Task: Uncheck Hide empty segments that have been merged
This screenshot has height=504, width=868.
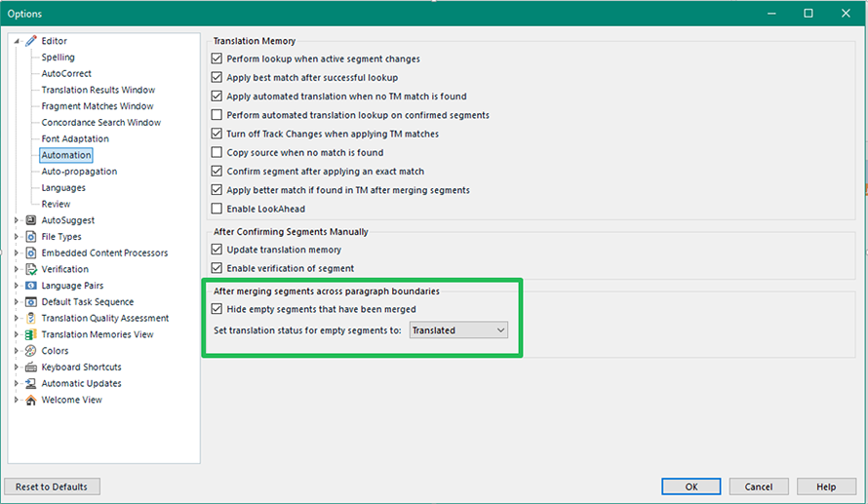Action: [x=217, y=309]
